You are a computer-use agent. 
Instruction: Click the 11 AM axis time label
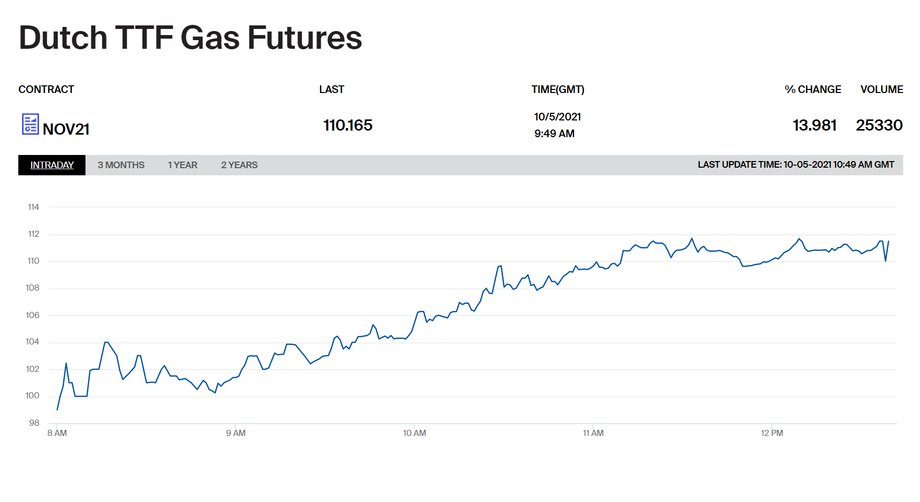[x=593, y=433]
